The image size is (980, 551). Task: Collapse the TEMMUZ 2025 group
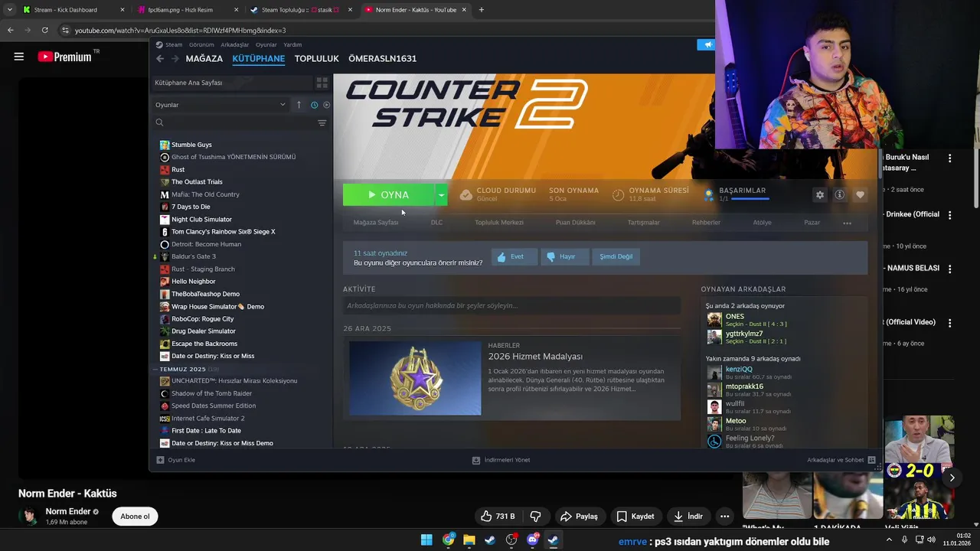156,369
